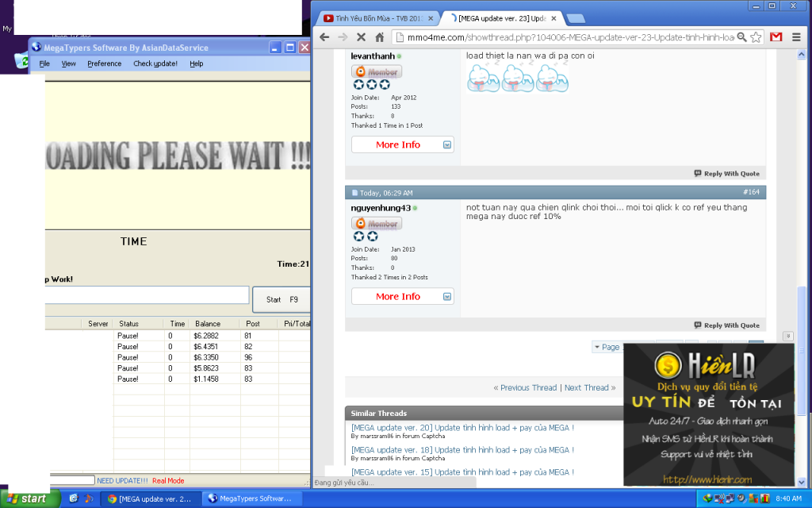Open similar thread MEGA update ver. 18

462,450
